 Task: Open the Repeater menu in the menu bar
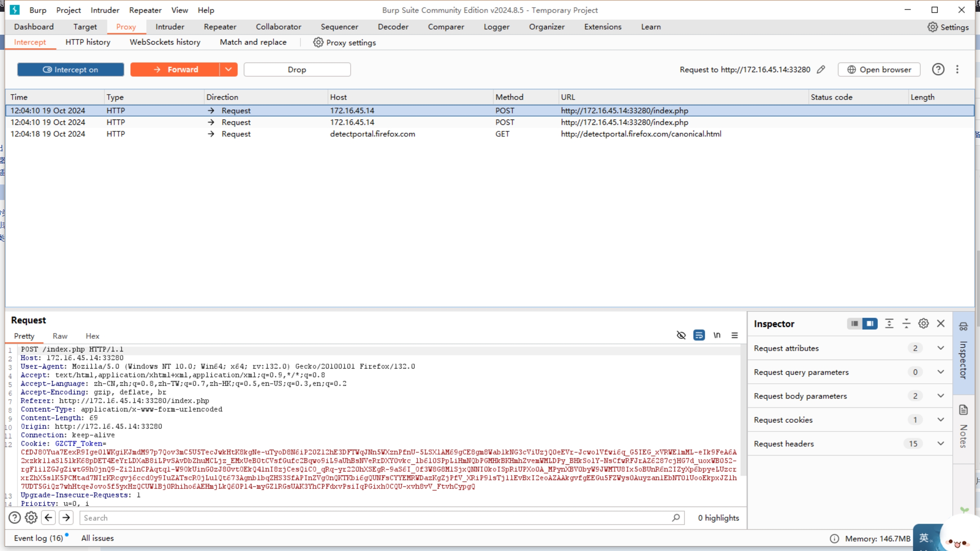145,10
